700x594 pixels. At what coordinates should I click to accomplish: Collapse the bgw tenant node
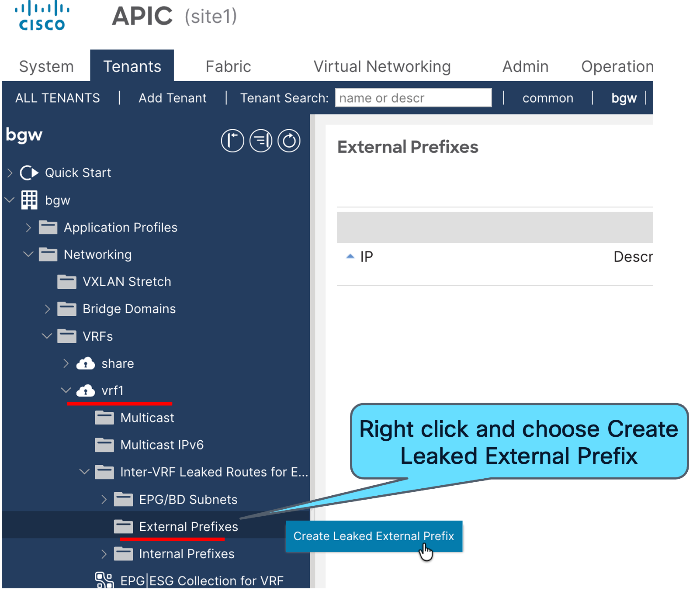tap(10, 200)
